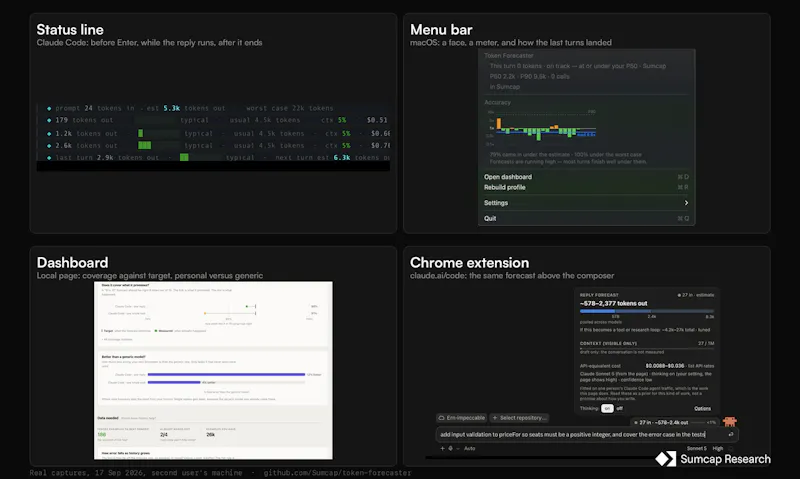This screenshot has height=479, width=800.
Task: Open the Settings submenu entry
Action: (x=586, y=203)
